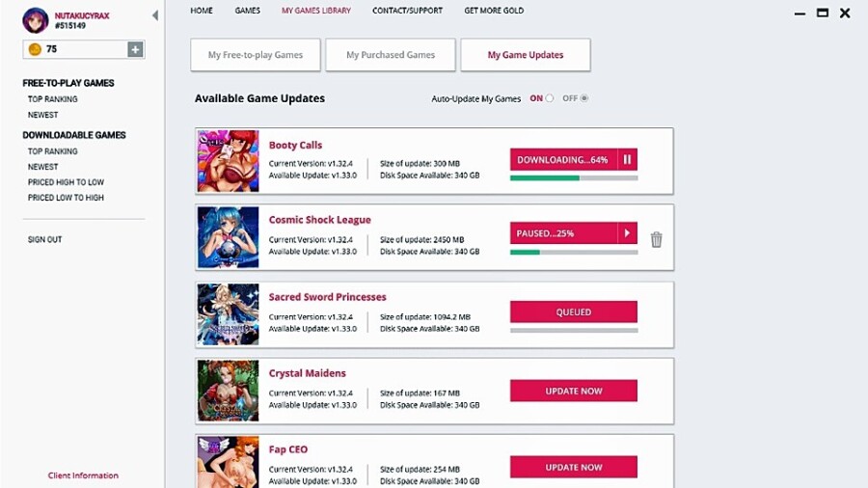868x488 pixels.
Task: Go to Contact/Support menu item
Action: 407,11
